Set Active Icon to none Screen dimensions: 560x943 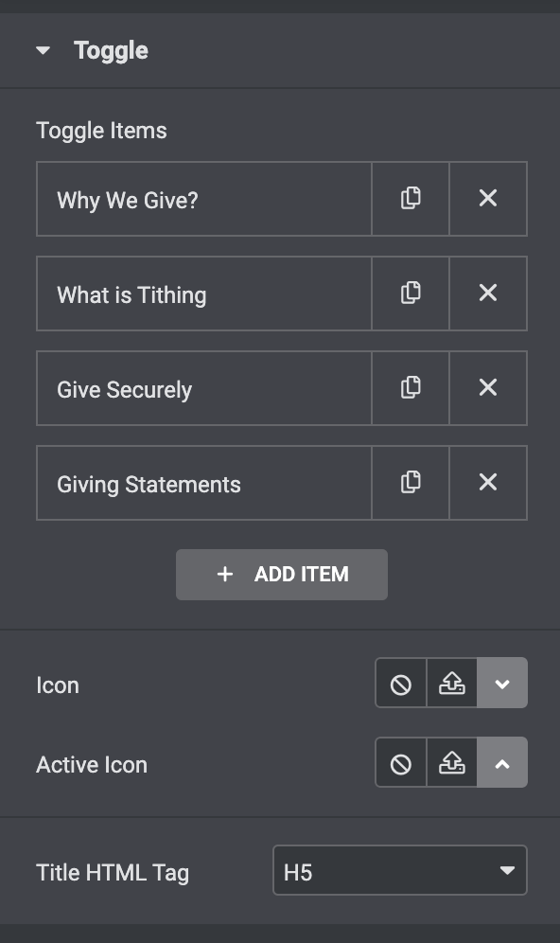click(401, 762)
